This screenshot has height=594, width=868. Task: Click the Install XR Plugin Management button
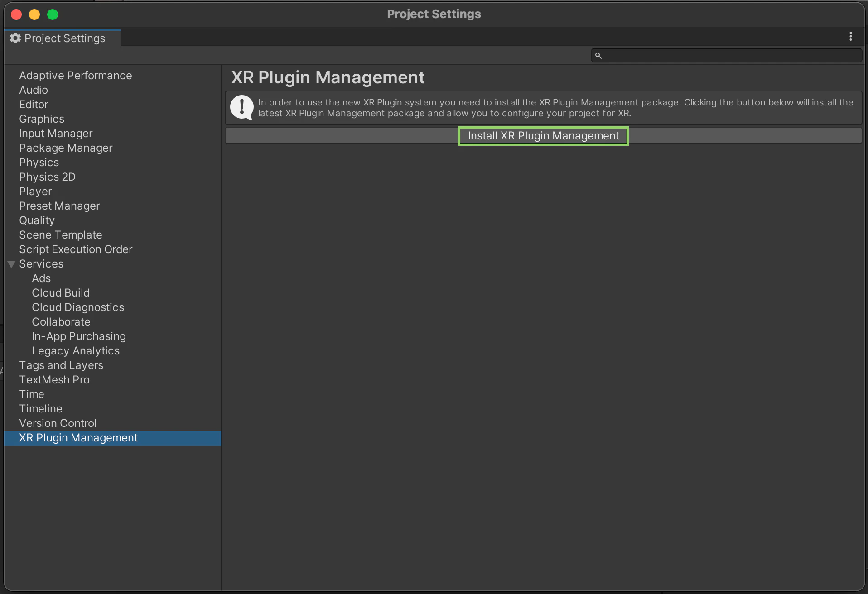click(x=543, y=136)
